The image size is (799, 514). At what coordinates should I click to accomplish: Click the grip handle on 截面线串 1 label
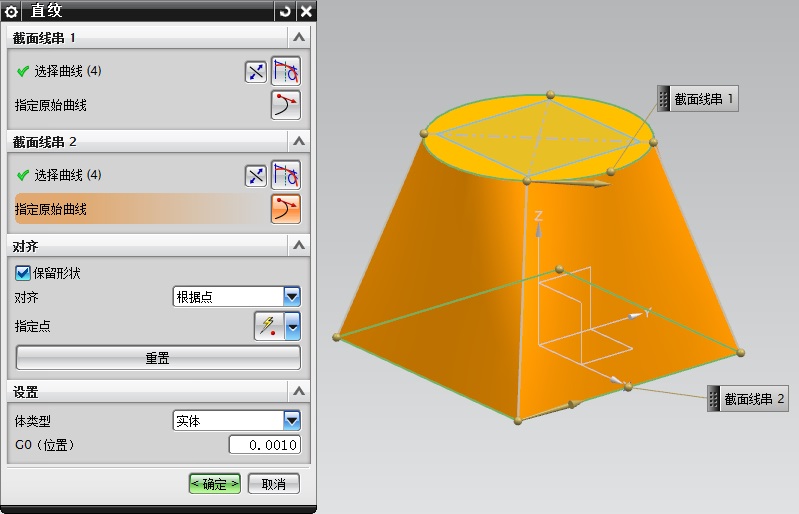pos(663,99)
